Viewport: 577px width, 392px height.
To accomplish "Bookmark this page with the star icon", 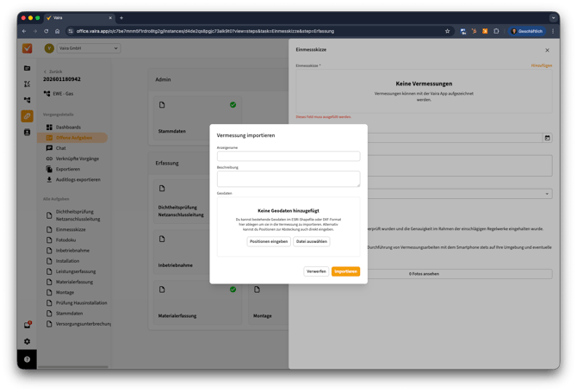I will (447, 31).
